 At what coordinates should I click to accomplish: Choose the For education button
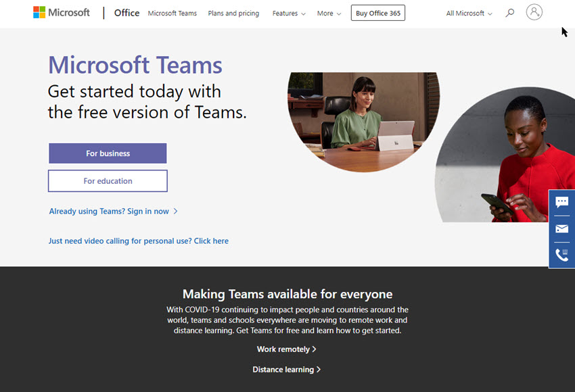[108, 181]
